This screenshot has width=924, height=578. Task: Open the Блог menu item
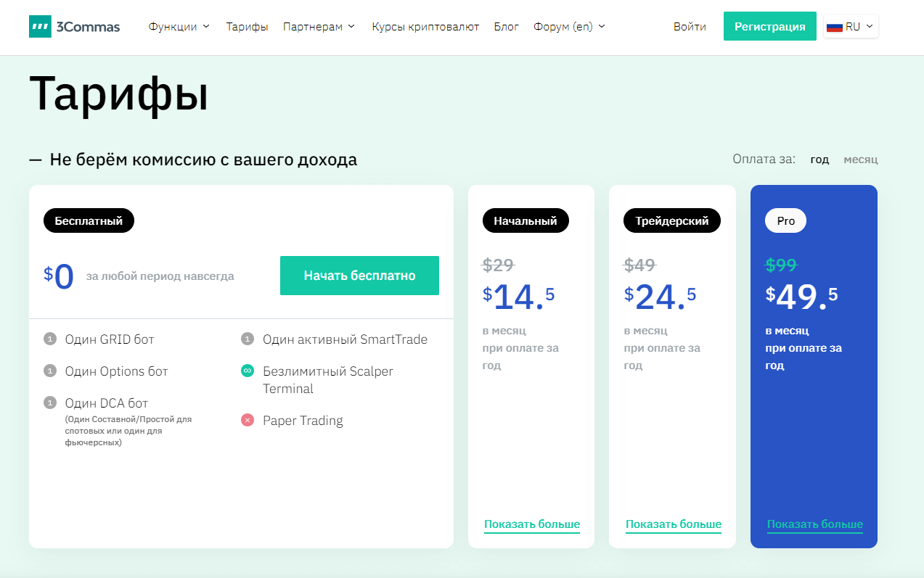[x=506, y=27]
